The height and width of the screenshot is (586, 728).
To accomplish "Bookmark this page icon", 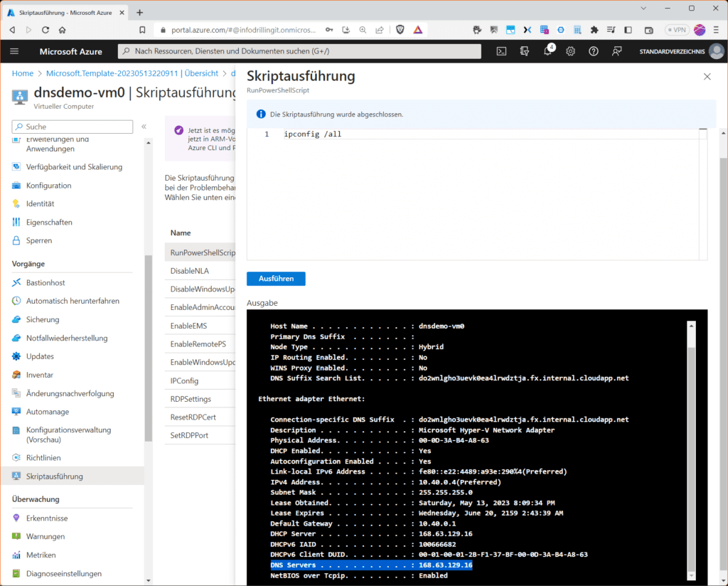I will pyautogui.click(x=142, y=30).
